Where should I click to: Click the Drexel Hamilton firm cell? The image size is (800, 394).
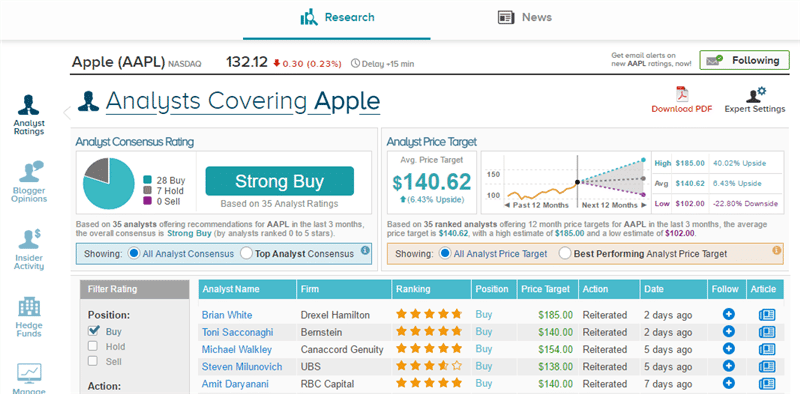pos(335,315)
